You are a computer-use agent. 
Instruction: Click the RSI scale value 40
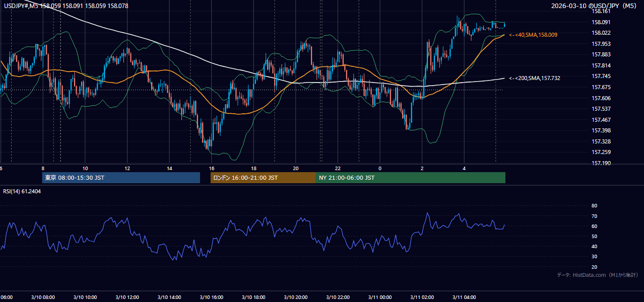[x=594, y=246]
